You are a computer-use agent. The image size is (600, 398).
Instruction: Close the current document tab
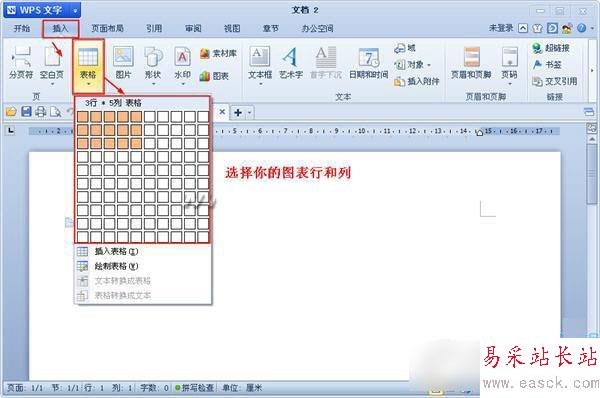[222, 112]
